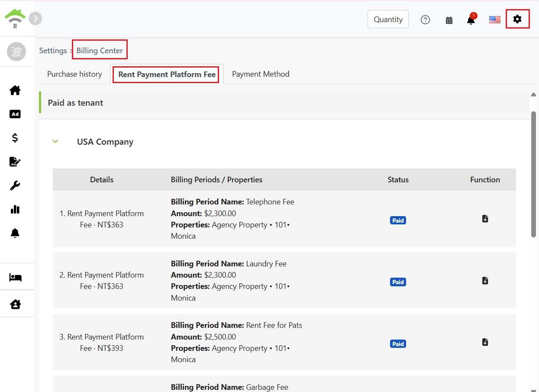Click the scrollbar up arrow
Screen dimensions: 539x392
tap(533, 94)
